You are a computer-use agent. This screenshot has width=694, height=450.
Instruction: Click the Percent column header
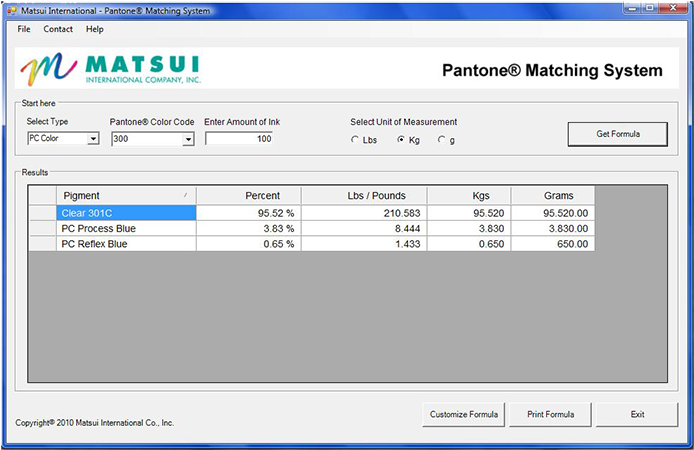pyautogui.click(x=249, y=196)
